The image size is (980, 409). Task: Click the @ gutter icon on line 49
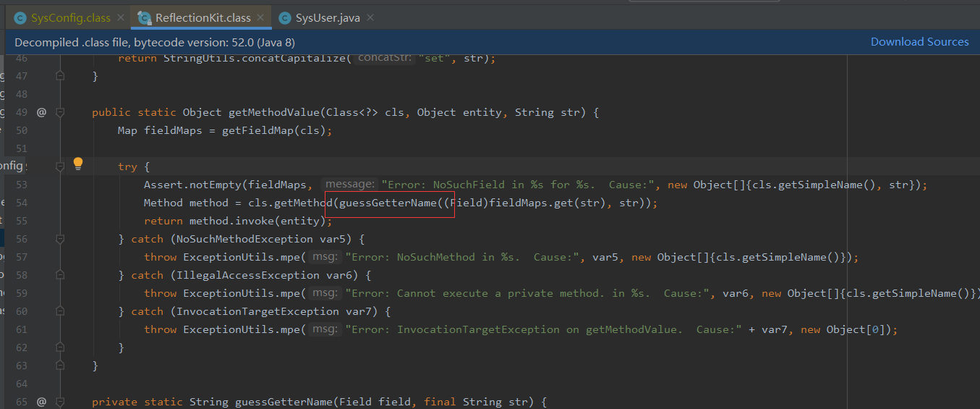click(x=41, y=112)
